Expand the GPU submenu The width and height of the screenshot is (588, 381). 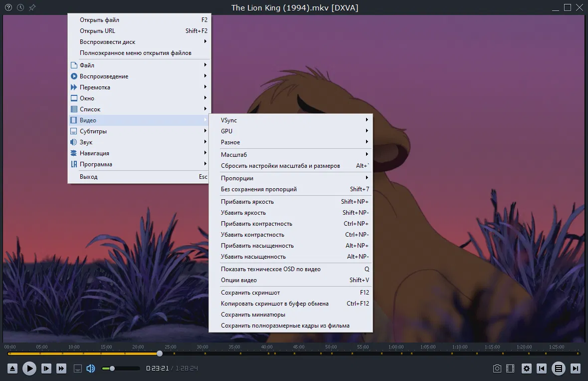[x=291, y=131]
